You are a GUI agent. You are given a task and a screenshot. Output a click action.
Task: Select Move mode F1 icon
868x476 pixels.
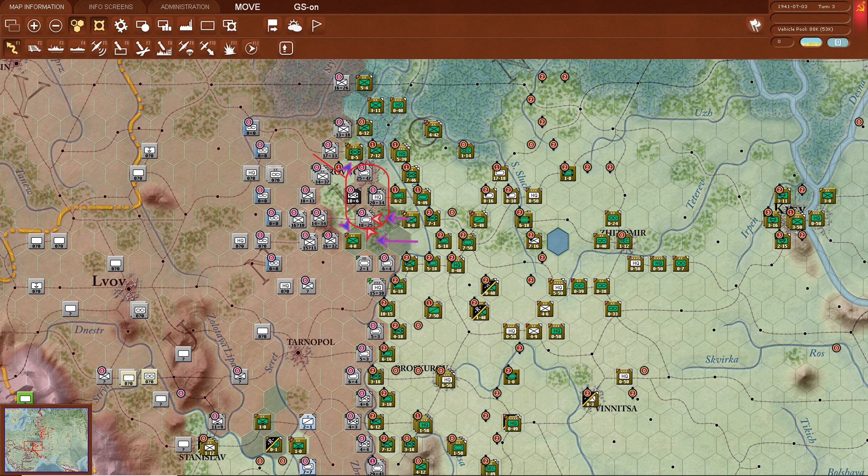(x=12, y=47)
